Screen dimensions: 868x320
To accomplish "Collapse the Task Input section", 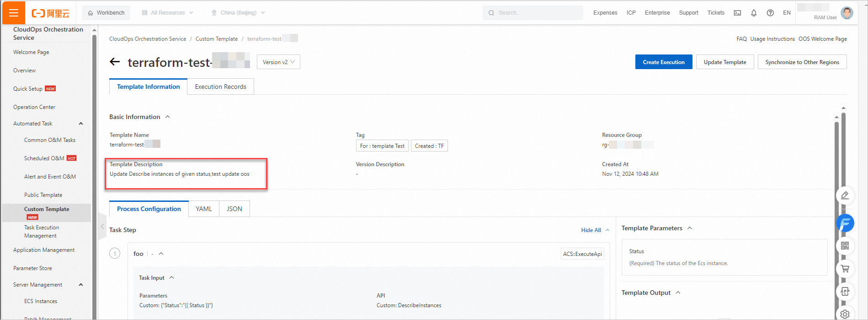I will point(172,277).
